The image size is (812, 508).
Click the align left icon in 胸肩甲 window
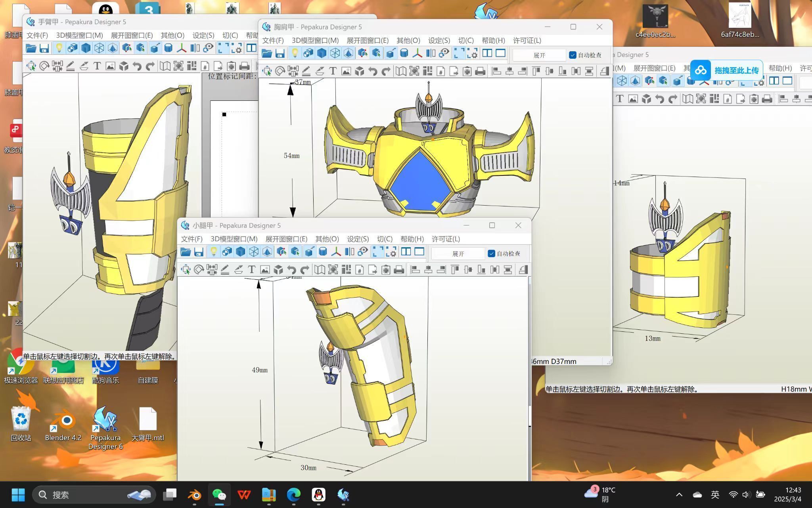pyautogui.click(x=496, y=71)
